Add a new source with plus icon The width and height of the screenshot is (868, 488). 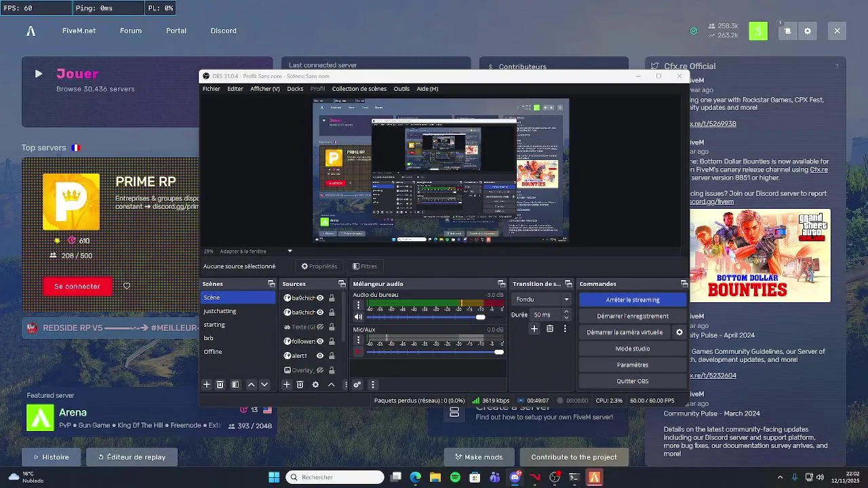click(286, 384)
